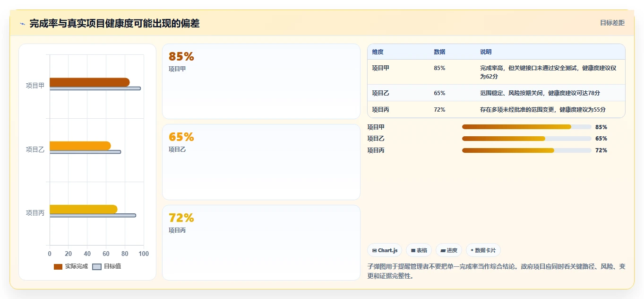Click the lightning icon beside the title
The image size is (644, 299).
(22, 24)
